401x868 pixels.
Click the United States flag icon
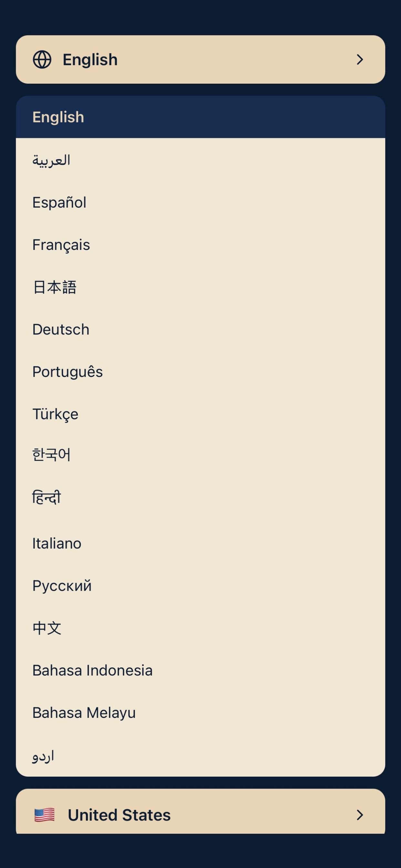(45, 815)
